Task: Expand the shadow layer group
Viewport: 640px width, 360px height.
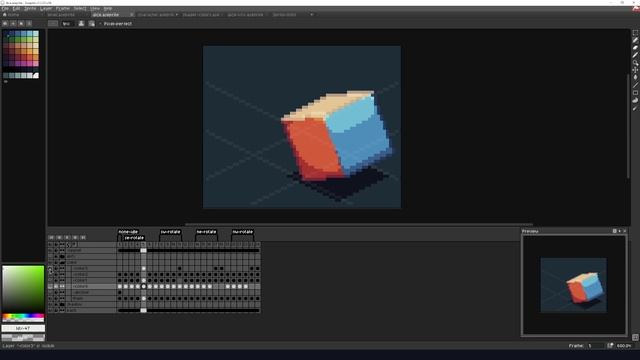Action: coord(62,304)
